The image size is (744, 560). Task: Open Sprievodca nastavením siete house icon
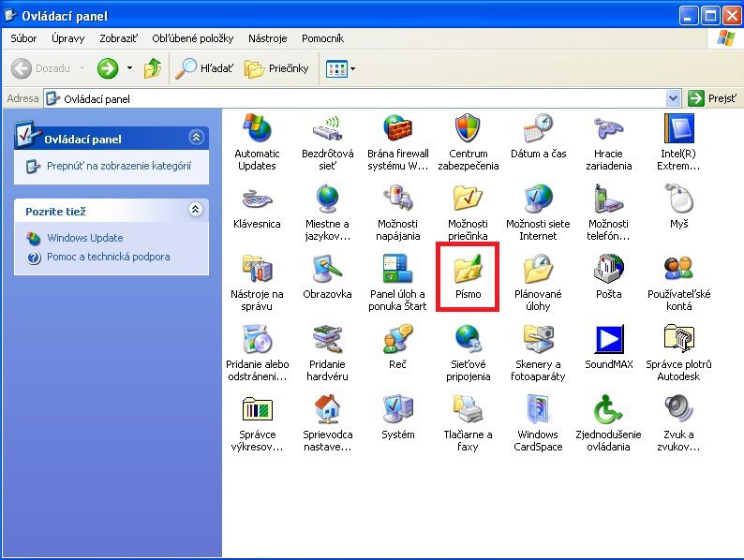pyautogui.click(x=327, y=423)
